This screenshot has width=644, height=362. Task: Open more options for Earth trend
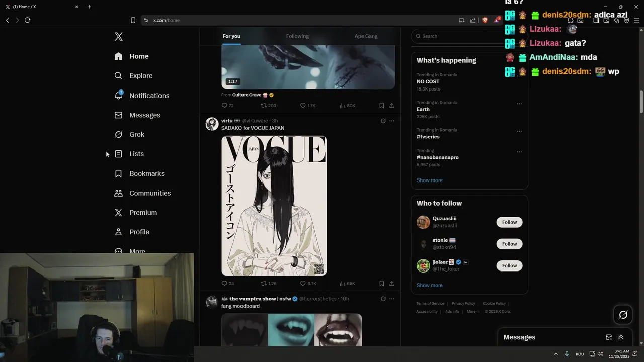519,104
